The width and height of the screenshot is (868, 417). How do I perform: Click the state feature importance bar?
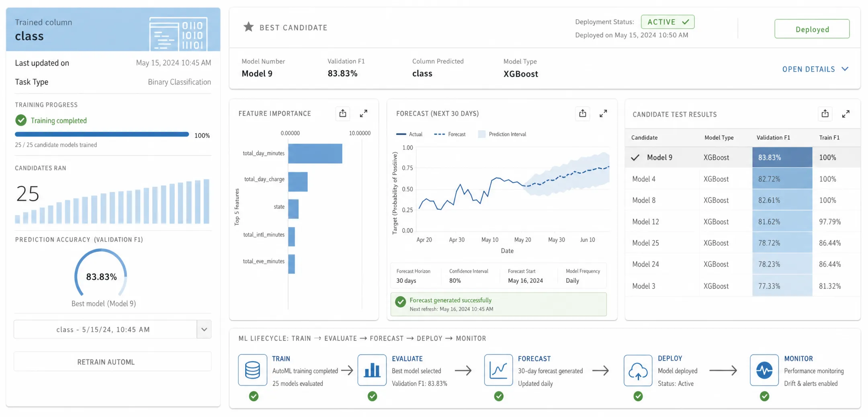point(293,209)
